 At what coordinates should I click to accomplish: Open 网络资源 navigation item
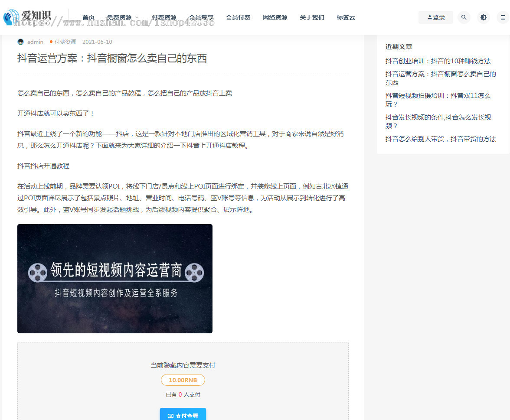pyautogui.click(x=275, y=17)
